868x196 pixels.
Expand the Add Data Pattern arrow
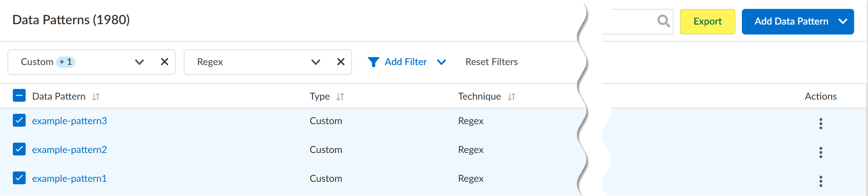tap(843, 21)
